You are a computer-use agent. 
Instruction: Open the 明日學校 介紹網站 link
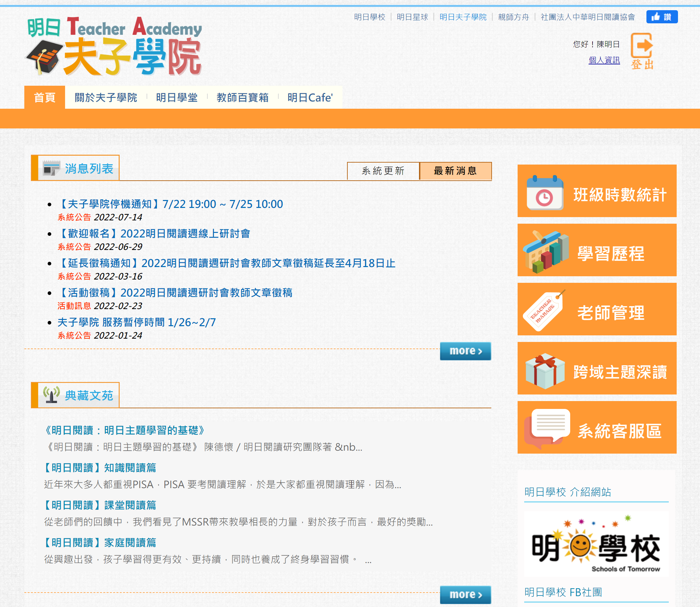[x=568, y=492]
